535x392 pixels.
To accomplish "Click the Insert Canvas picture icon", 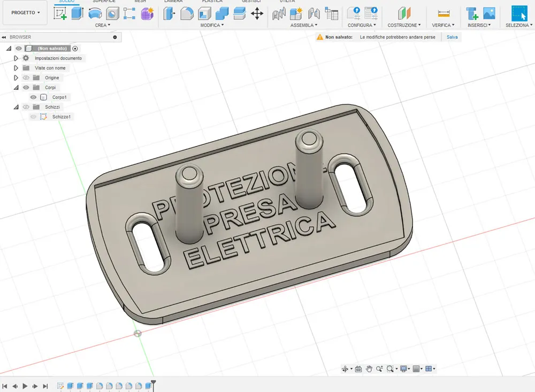I will tap(490, 13).
